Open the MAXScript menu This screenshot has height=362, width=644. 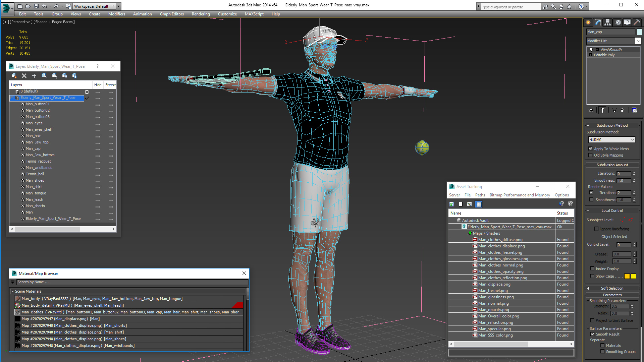[254, 14]
